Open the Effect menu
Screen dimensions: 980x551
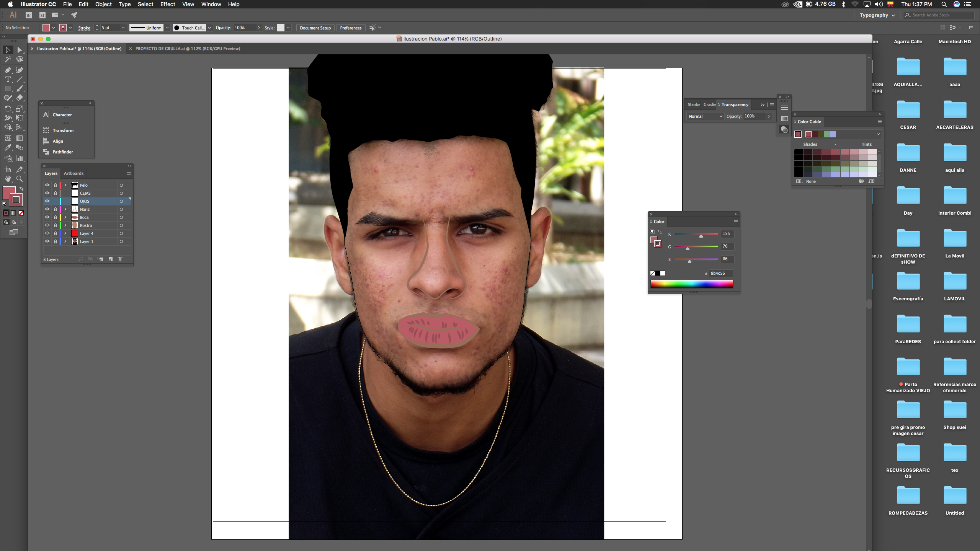[167, 4]
